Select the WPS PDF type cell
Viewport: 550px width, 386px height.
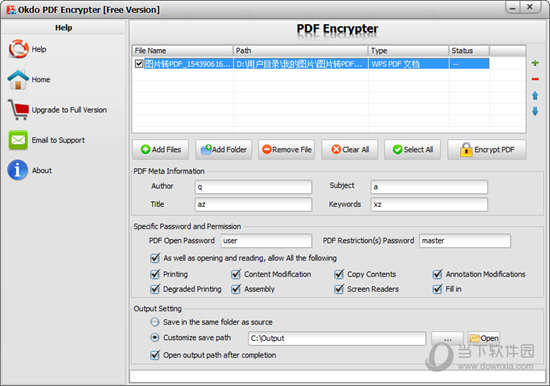409,64
